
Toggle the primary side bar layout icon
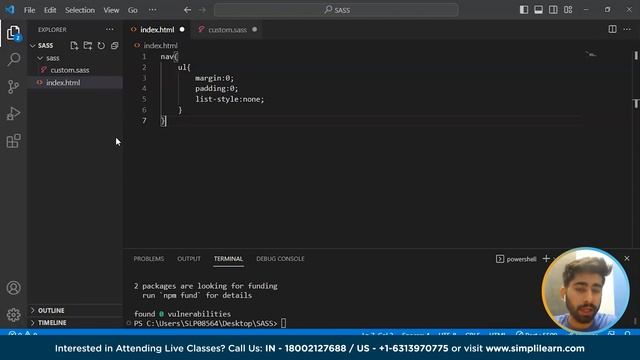coord(524,10)
